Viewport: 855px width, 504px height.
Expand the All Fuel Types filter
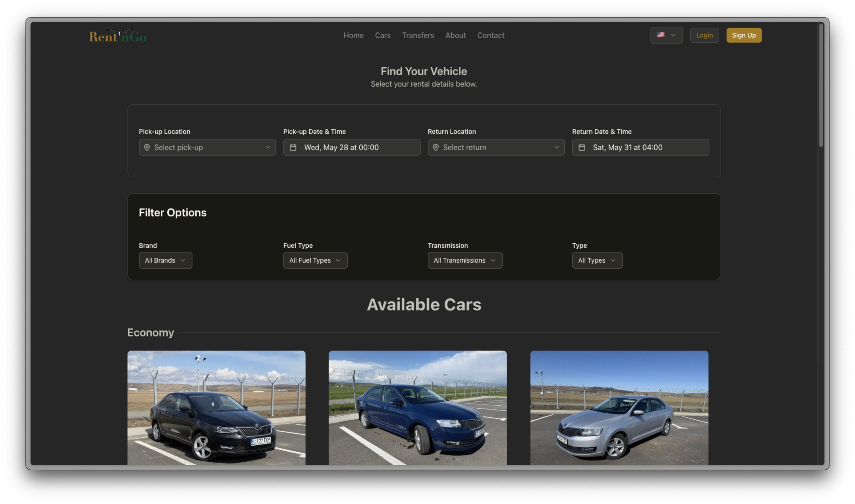315,261
